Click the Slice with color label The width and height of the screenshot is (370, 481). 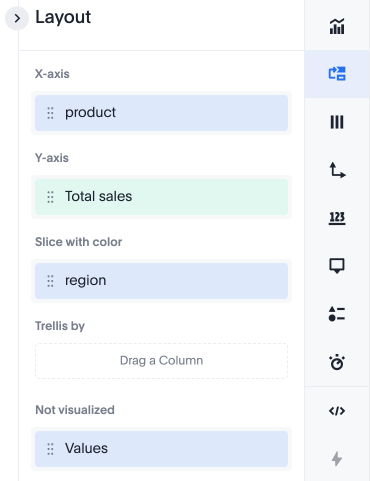pos(78,242)
